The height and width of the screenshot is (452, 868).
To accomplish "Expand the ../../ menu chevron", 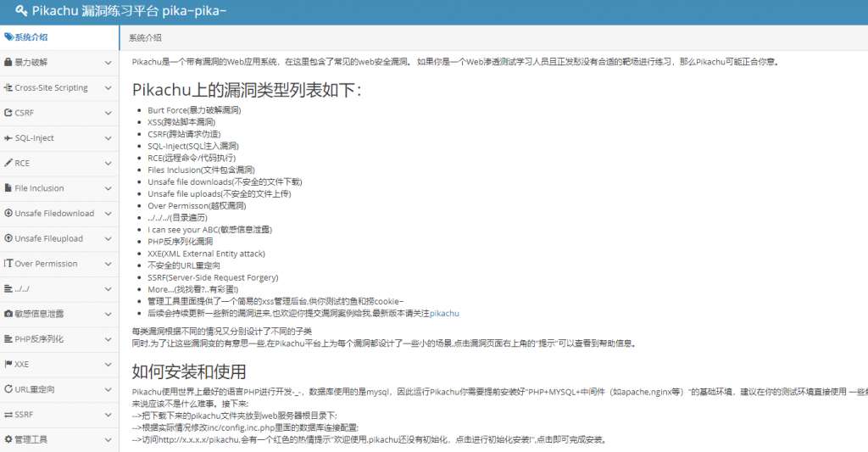I will tap(108, 288).
